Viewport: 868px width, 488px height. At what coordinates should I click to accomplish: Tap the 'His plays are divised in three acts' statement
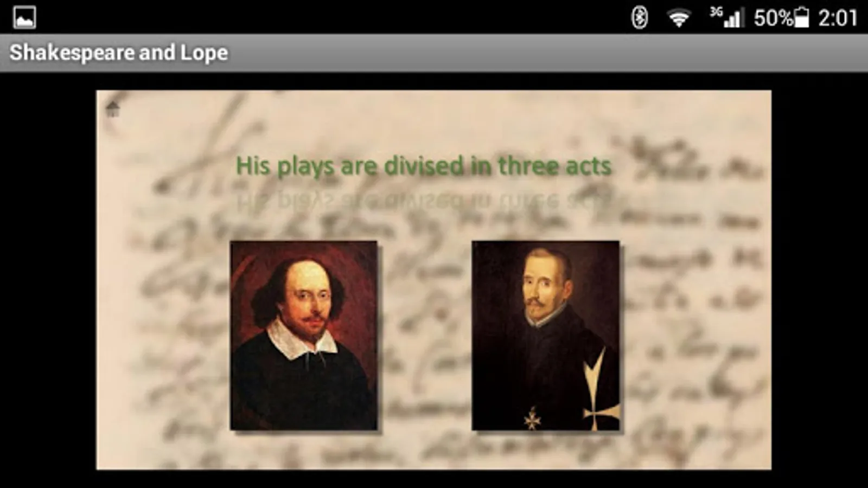[x=424, y=166]
